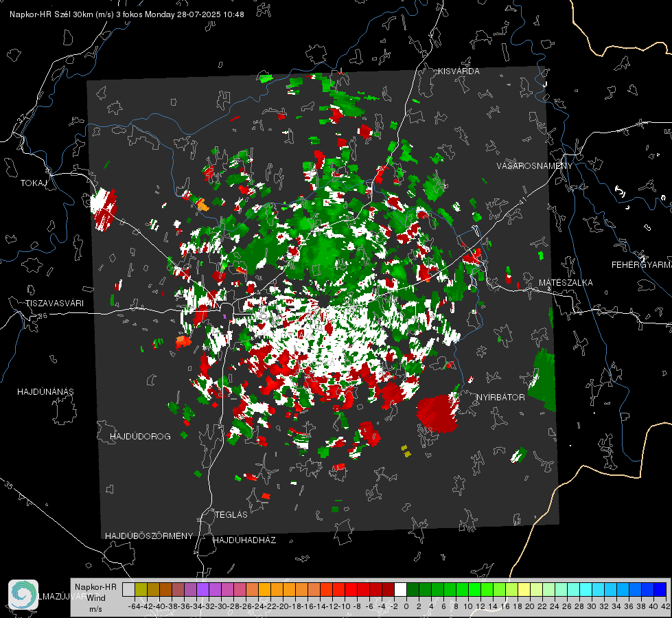Click road number 41 near Vásárosnamény
The width and height of the screenshot is (672, 618).
[522, 201]
